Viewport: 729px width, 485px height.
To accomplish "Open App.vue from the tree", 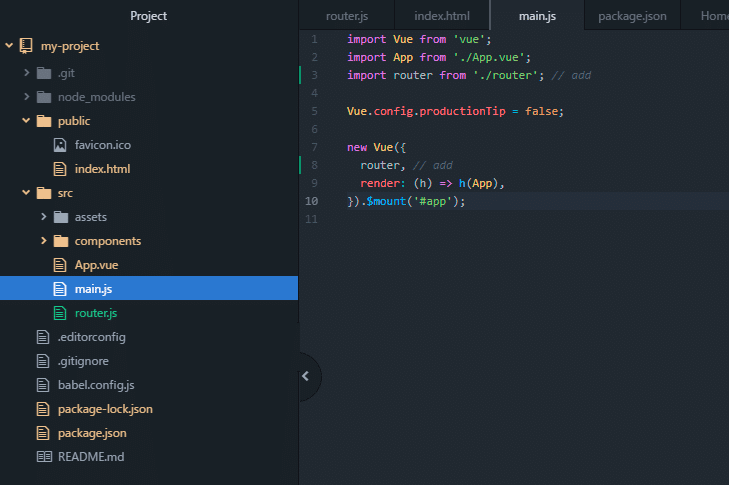I will pos(96,265).
